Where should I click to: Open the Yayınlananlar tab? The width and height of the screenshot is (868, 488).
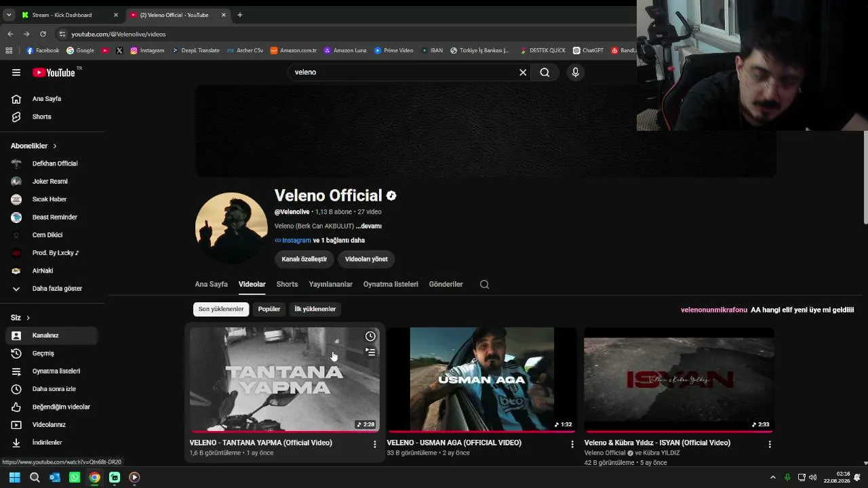(331, 285)
